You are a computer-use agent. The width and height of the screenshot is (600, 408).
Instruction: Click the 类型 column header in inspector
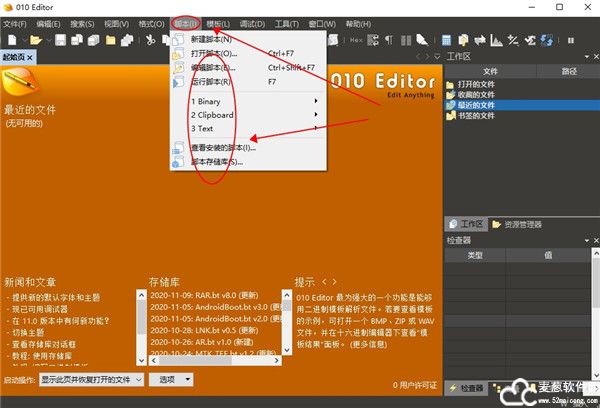coord(475,255)
